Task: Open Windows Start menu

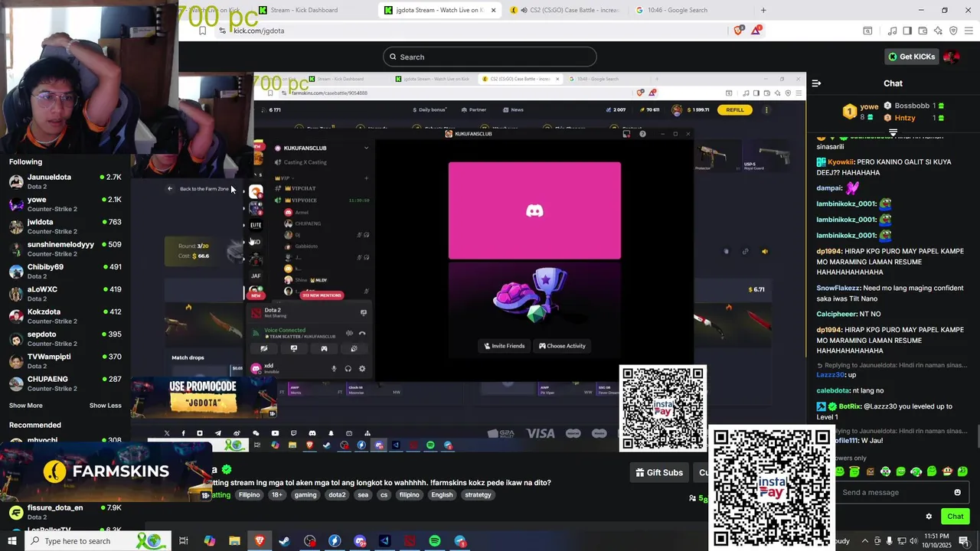Action: click(x=11, y=541)
